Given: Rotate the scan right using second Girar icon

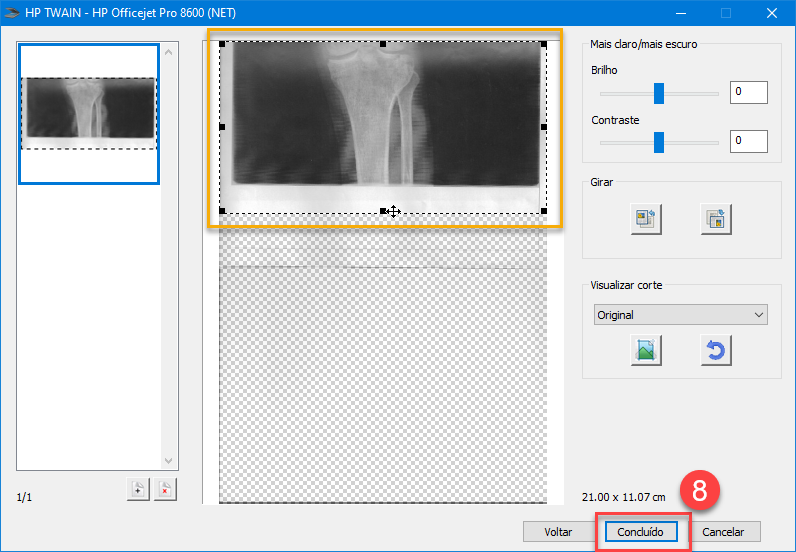Looking at the screenshot, I should (x=716, y=219).
